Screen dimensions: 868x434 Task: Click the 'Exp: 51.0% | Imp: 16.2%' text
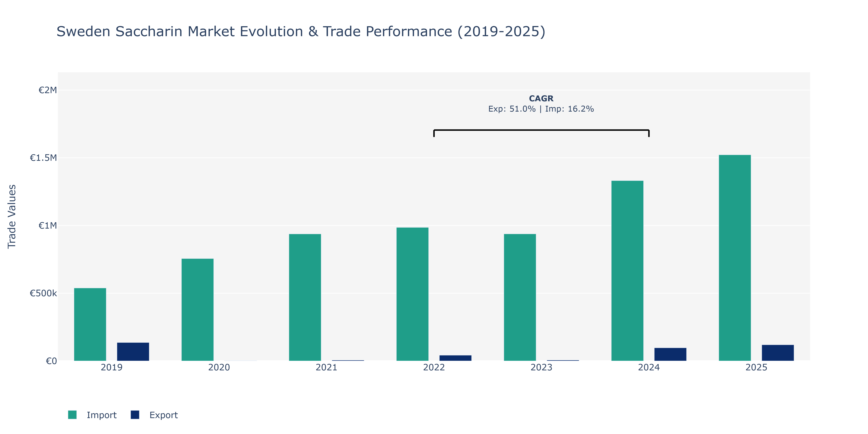pos(541,109)
